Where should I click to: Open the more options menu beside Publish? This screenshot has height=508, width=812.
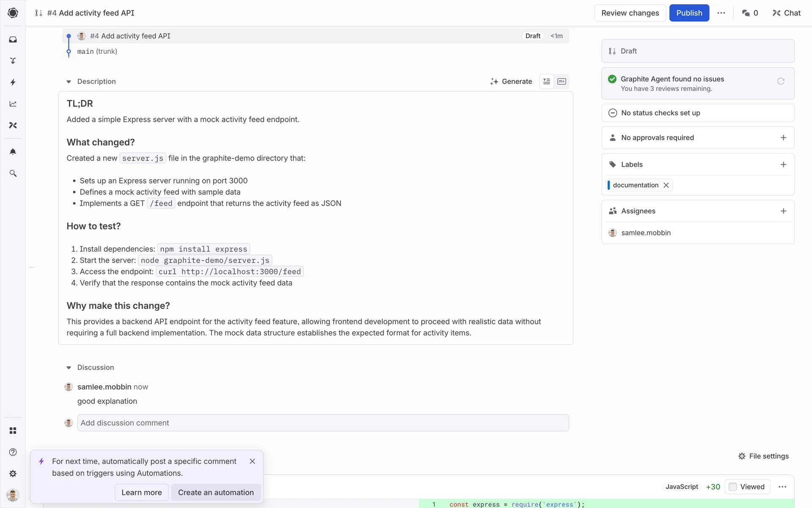tap(721, 13)
